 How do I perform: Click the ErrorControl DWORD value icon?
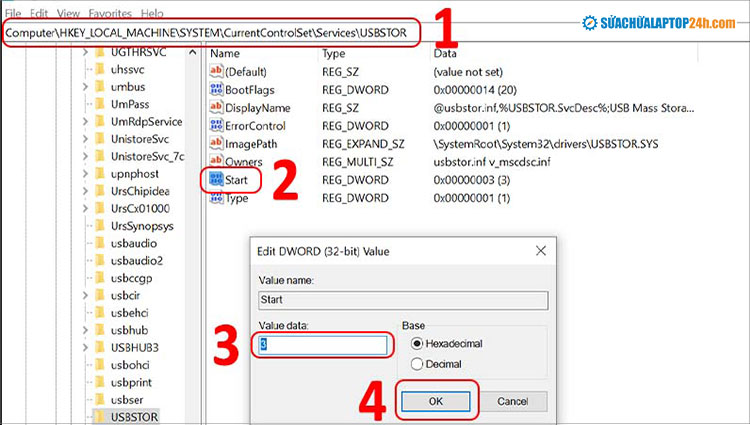216,125
